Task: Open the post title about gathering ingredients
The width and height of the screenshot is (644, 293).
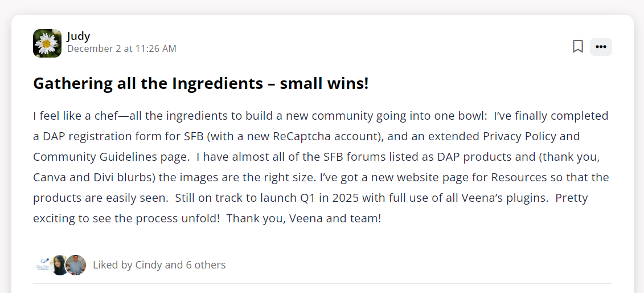Action: click(201, 84)
